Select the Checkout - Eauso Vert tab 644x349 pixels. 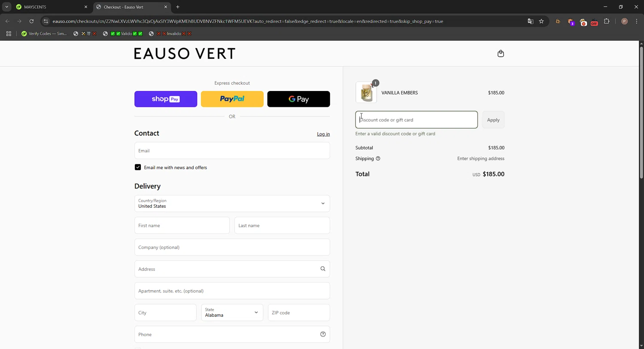pyautogui.click(x=131, y=7)
